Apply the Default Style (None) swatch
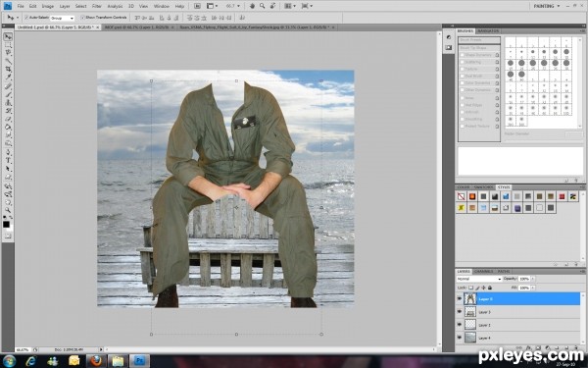The height and width of the screenshot is (368, 588). [462, 196]
